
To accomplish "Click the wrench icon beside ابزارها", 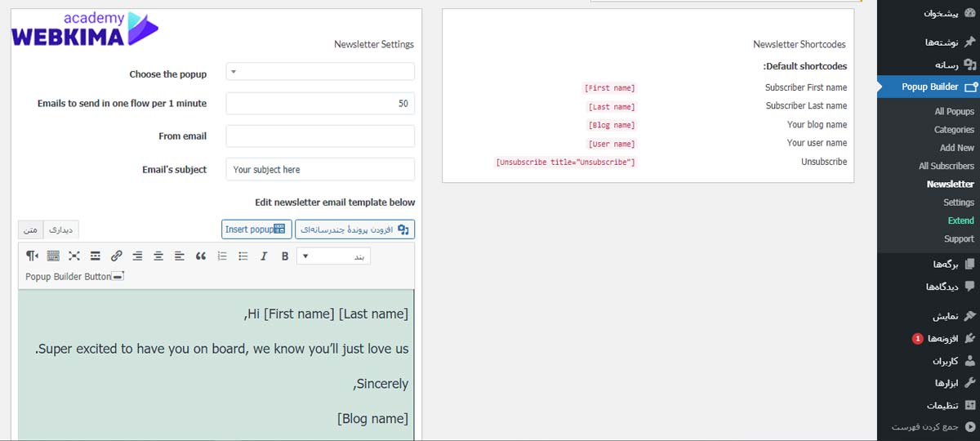I will point(969,382).
